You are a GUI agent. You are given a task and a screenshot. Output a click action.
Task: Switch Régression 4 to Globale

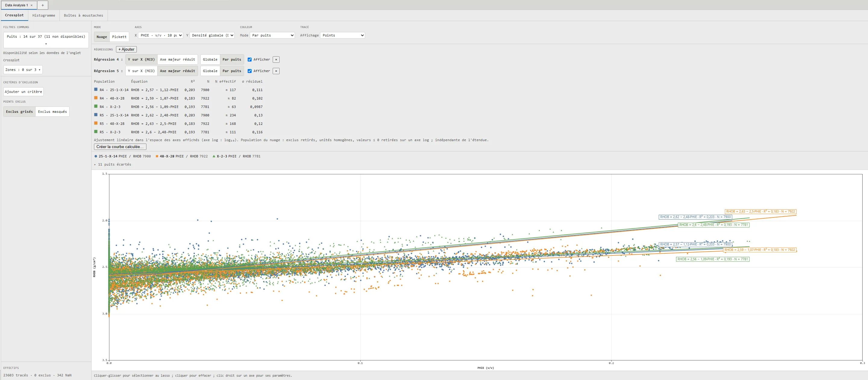click(210, 60)
